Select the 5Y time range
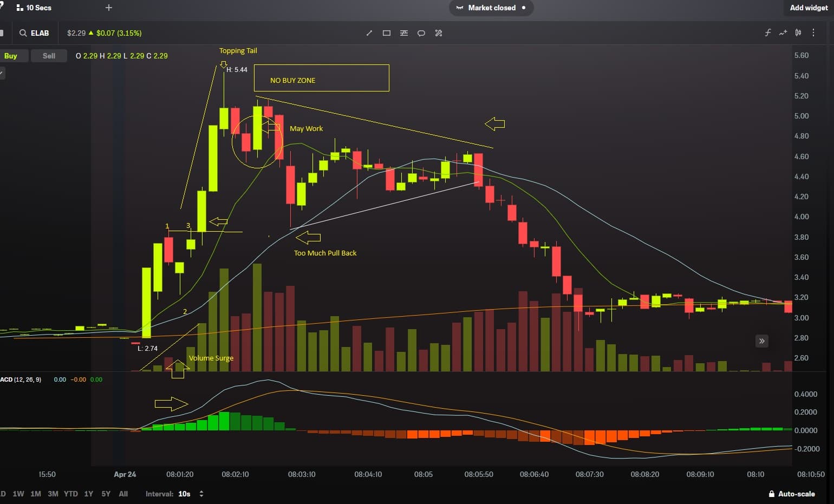This screenshot has width=834, height=504. tap(106, 494)
